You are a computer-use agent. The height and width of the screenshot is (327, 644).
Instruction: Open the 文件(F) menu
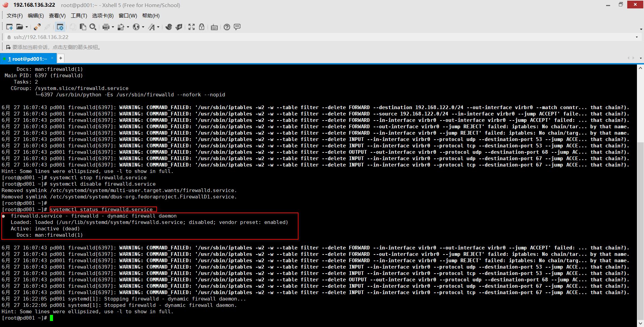coord(14,16)
